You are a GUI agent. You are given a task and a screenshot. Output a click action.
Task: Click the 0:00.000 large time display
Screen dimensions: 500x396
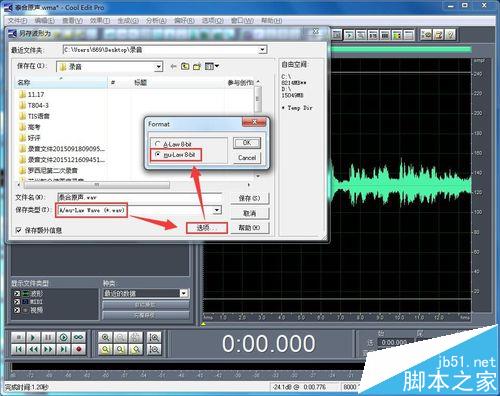[268, 343]
